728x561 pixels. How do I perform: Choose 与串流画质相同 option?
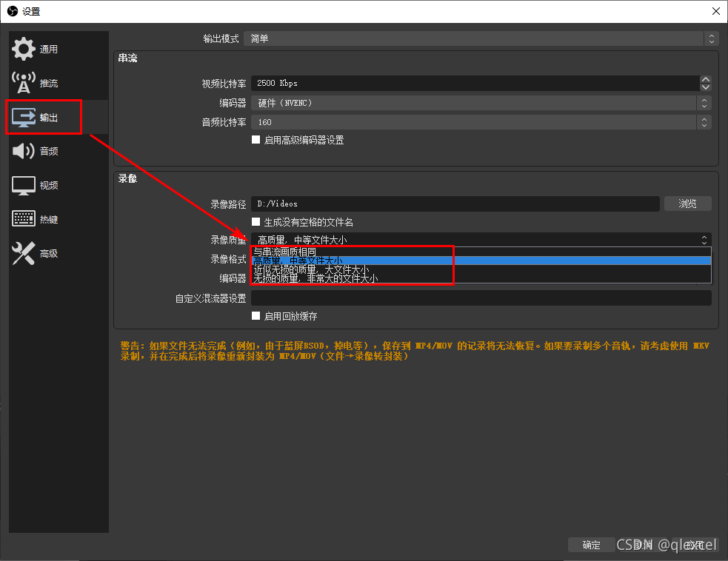(x=481, y=252)
